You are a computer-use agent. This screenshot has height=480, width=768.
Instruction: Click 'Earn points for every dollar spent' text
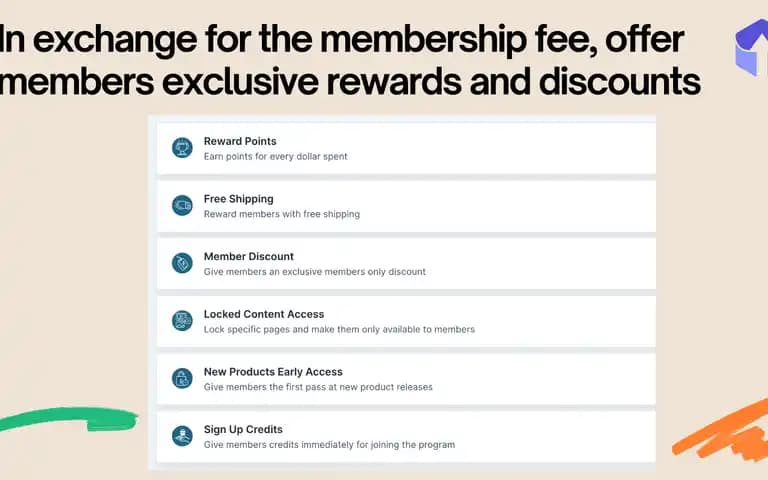[x=276, y=157]
